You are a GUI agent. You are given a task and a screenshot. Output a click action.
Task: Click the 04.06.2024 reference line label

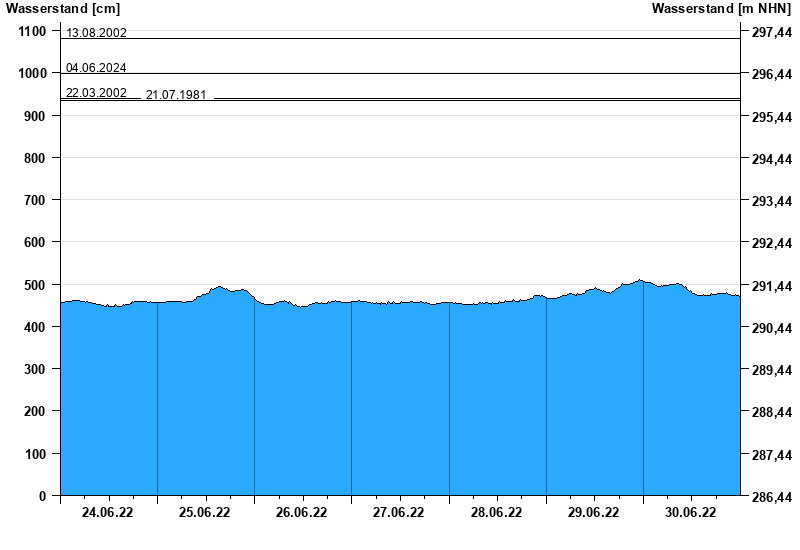(x=96, y=68)
